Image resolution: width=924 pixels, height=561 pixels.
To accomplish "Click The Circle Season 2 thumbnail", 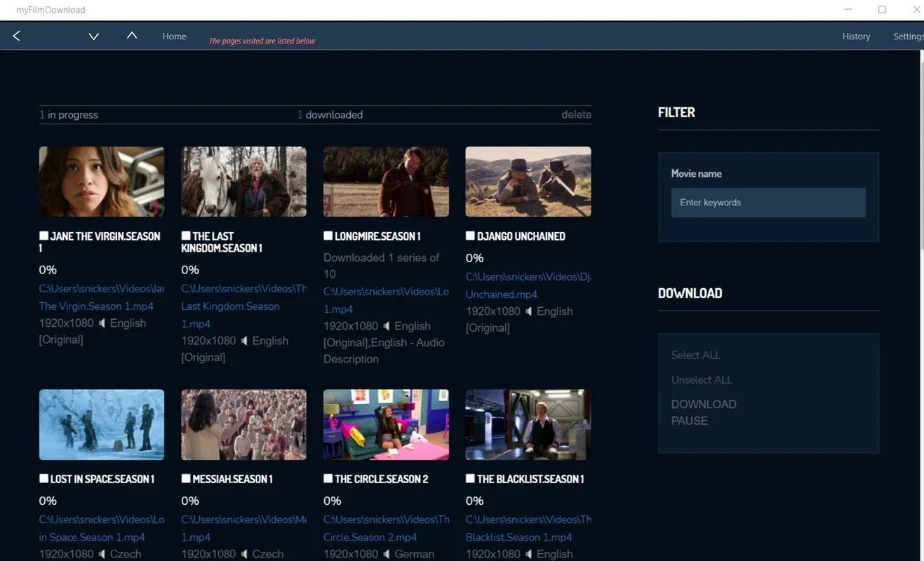I will 386,425.
